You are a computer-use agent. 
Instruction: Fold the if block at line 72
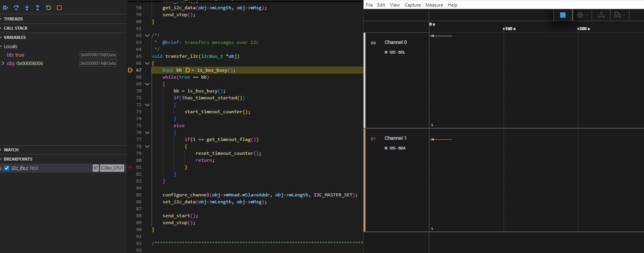point(147,105)
